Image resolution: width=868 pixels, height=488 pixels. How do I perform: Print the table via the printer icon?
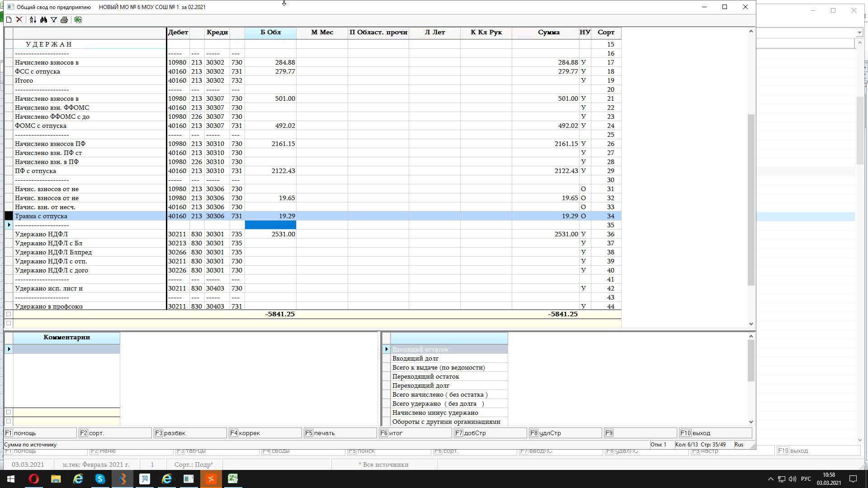64,20
